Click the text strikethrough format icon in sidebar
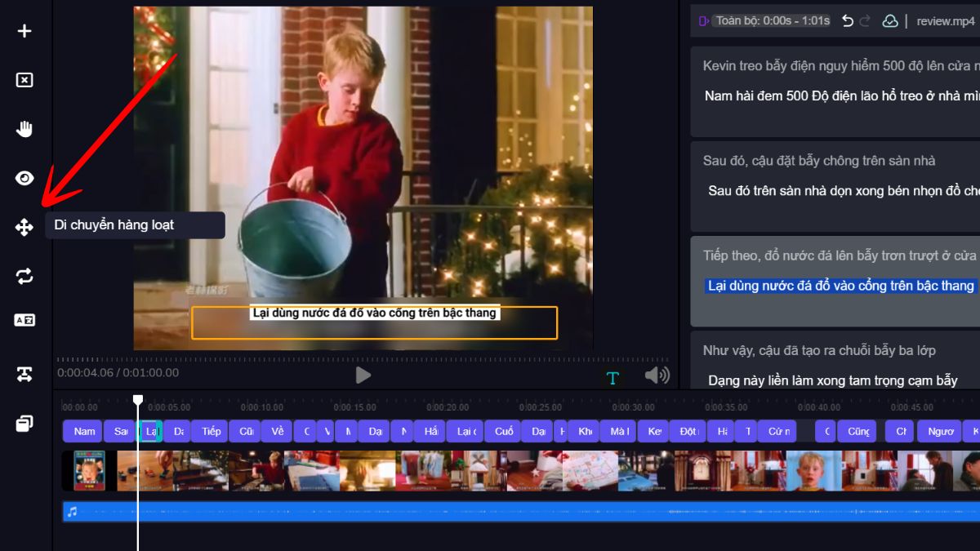Screen dimensions: 980x551 [x=24, y=374]
